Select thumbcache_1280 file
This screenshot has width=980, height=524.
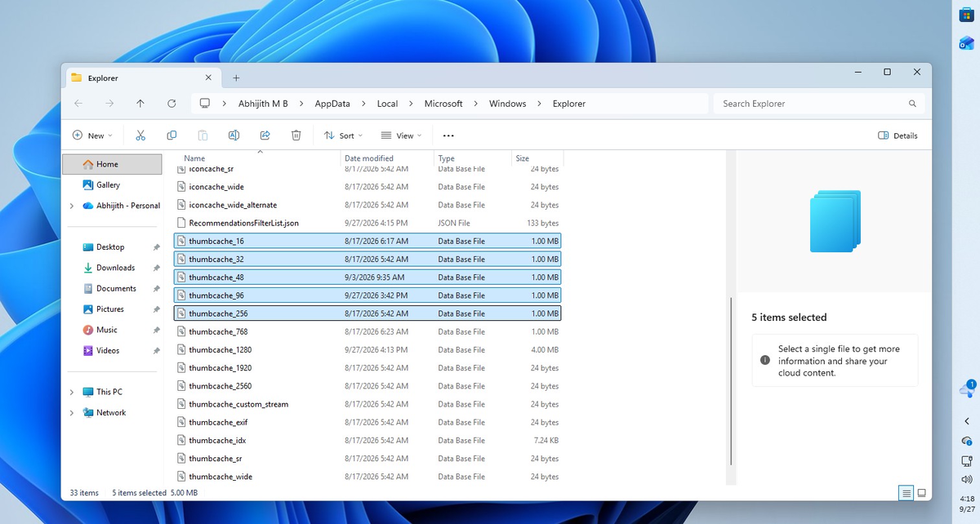coord(368,349)
